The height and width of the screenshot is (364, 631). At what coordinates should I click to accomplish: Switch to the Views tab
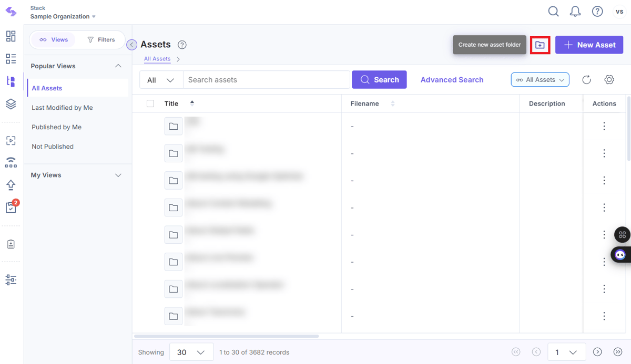tap(54, 39)
